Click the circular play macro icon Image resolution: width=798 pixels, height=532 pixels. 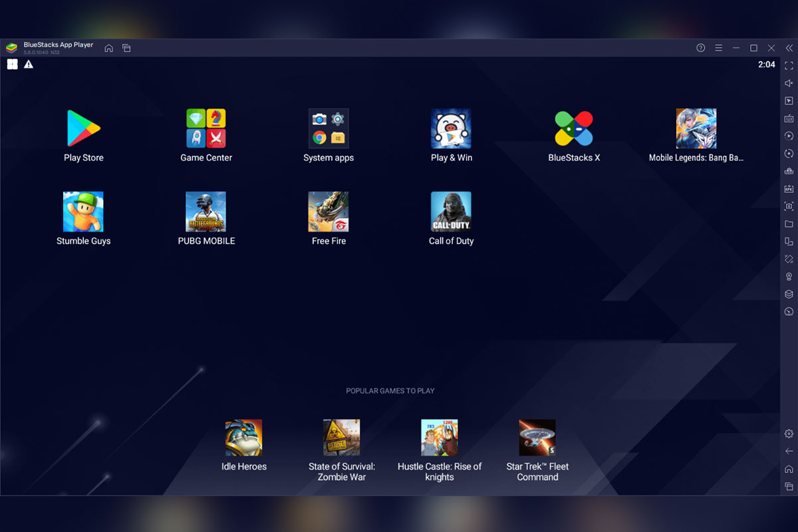pyautogui.click(x=789, y=136)
